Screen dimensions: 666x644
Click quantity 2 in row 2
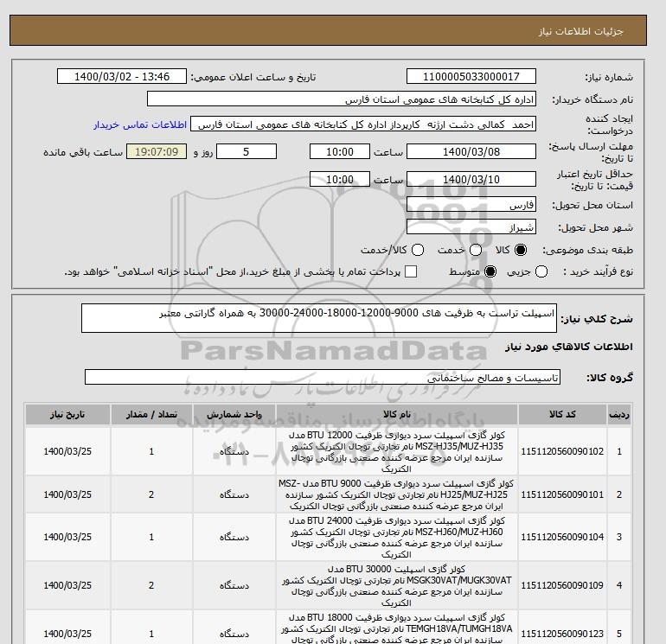click(x=151, y=495)
